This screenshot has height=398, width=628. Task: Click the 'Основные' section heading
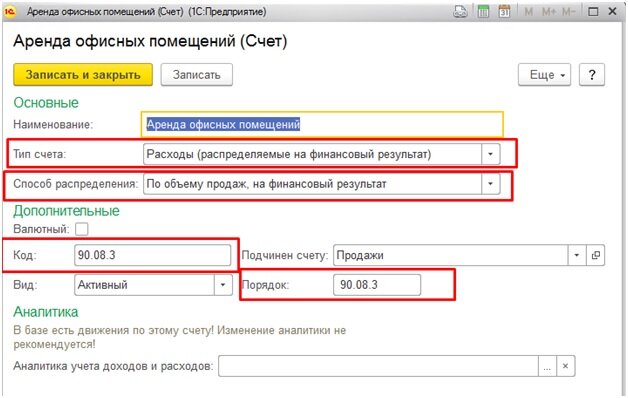(46, 103)
